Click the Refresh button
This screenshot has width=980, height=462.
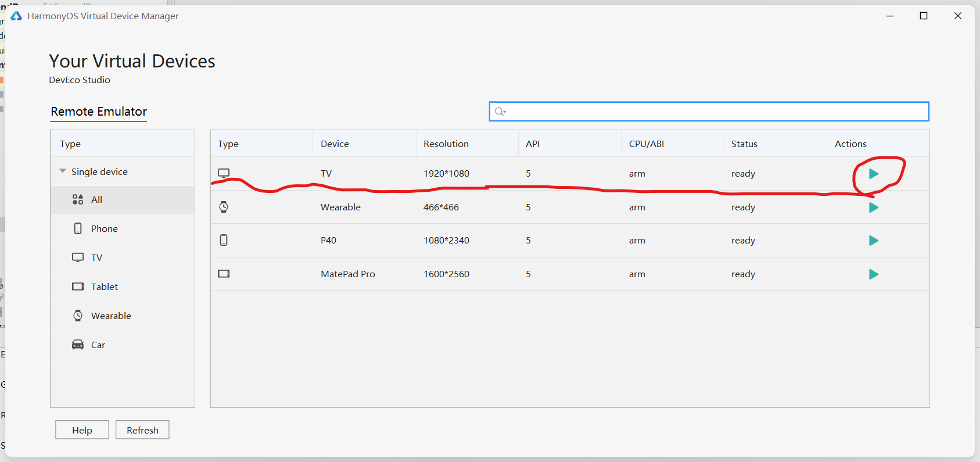[142, 430]
